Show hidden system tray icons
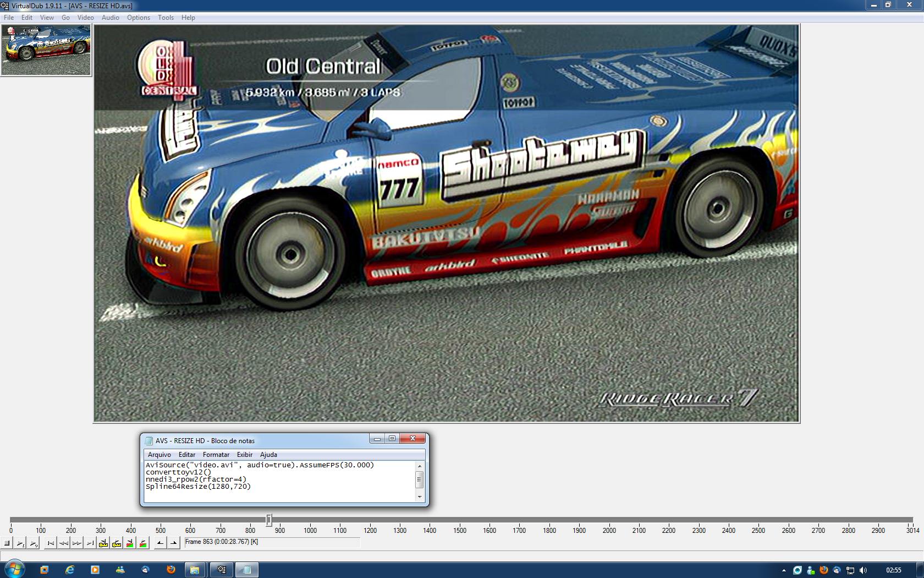The width and height of the screenshot is (924, 578). (784, 570)
